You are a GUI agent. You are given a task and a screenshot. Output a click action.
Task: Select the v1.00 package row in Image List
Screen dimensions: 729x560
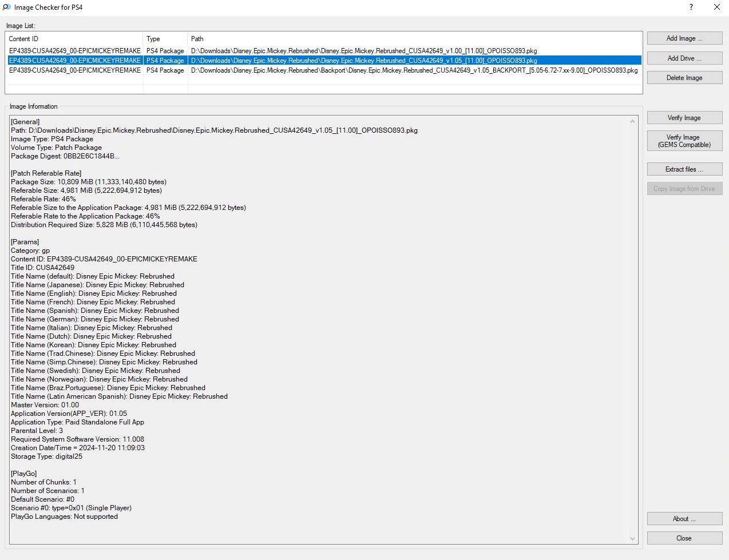tap(323, 51)
